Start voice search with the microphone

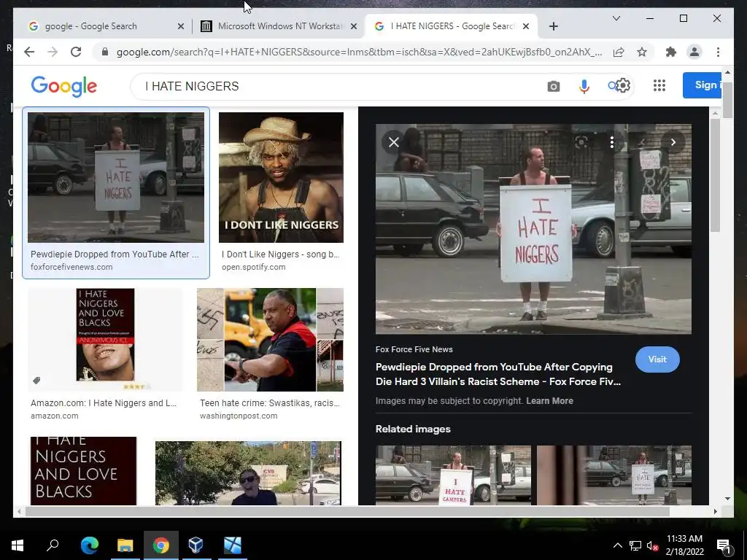point(584,86)
